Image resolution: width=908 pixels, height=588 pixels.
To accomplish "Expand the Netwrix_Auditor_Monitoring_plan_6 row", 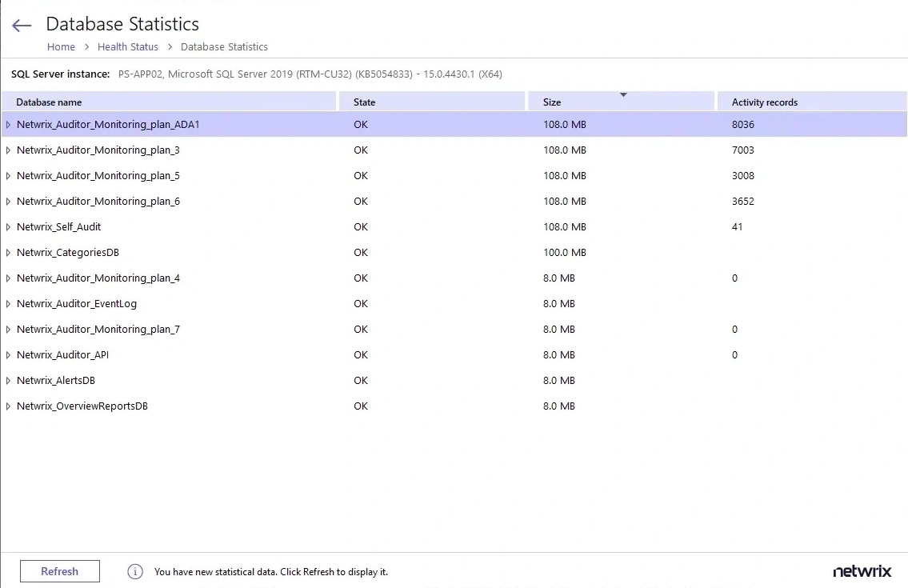I will pyautogui.click(x=9, y=201).
